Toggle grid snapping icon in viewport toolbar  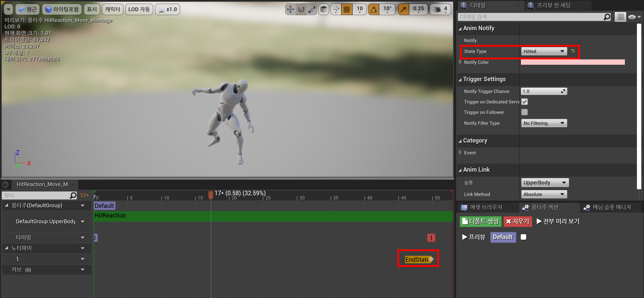[x=346, y=10]
